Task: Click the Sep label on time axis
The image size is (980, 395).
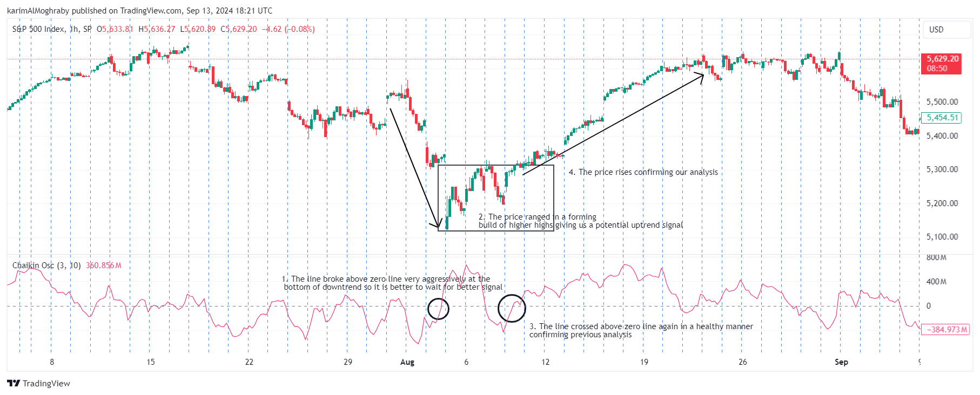Action: click(x=841, y=362)
